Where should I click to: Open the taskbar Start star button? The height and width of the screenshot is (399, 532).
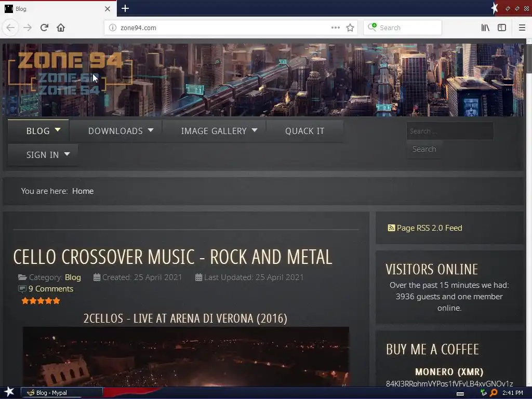(x=9, y=392)
